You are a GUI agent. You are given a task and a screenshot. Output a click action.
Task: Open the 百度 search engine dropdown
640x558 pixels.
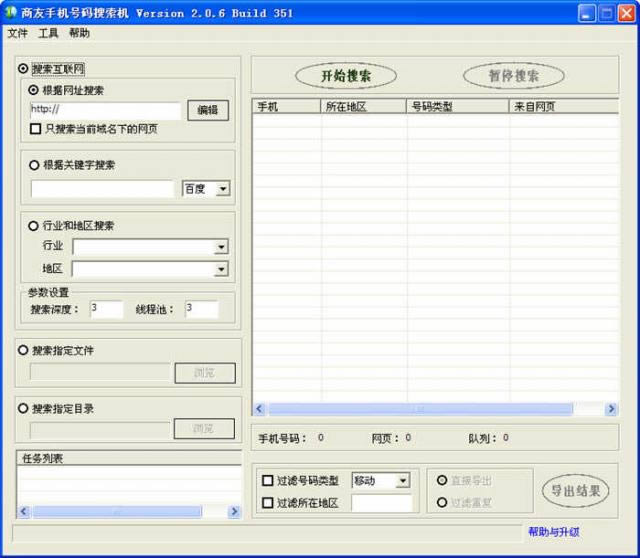click(x=206, y=189)
